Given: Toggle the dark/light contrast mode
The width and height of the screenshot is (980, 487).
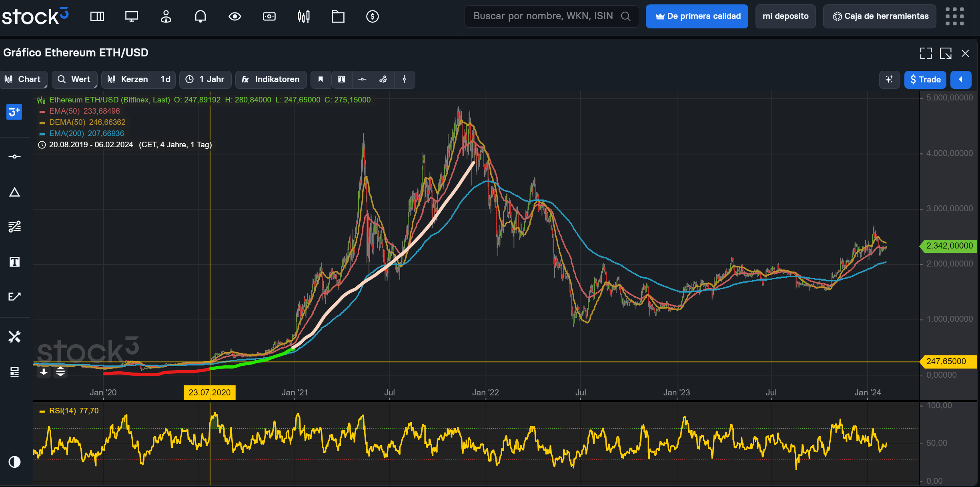Looking at the screenshot, I should click(x=14, y=462).
